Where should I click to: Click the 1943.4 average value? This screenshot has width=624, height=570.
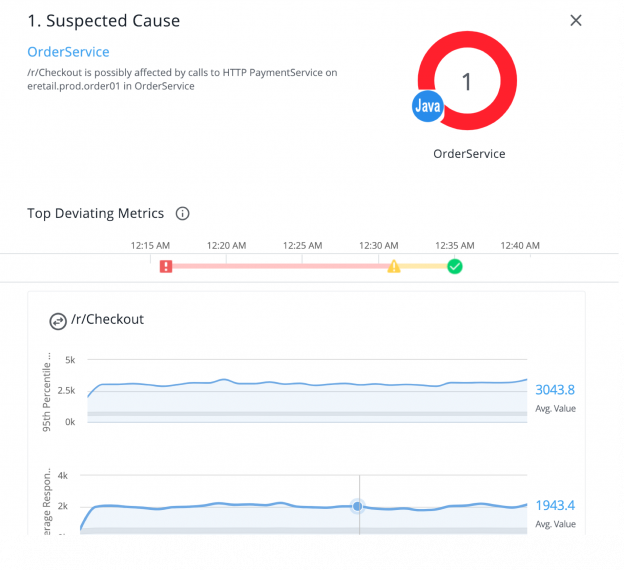tap(555, 506)
